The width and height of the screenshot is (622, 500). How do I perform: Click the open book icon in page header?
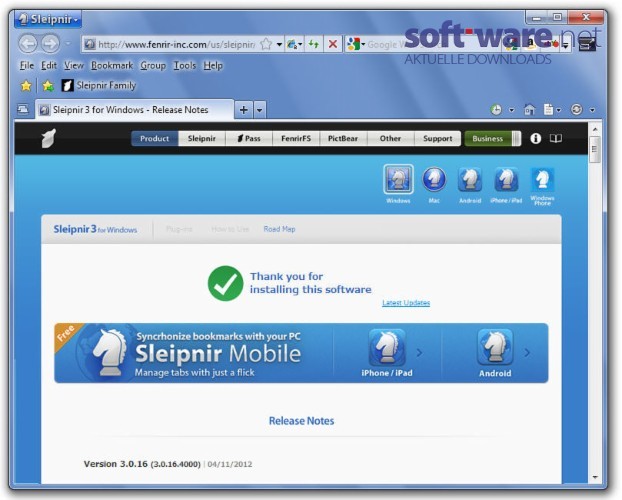(555, 138)
